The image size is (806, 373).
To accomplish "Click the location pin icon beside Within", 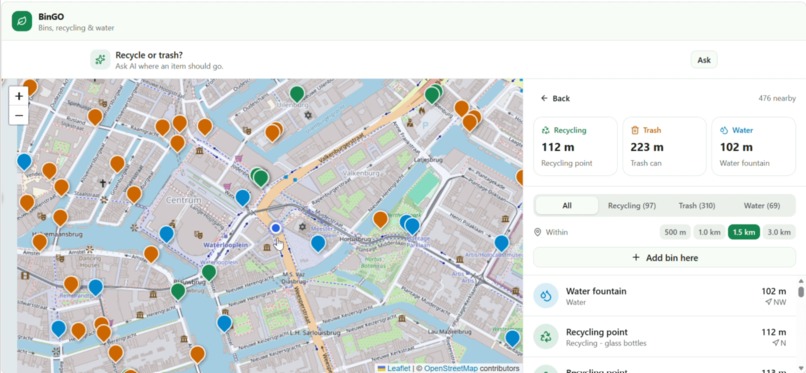I will [538, 232].
